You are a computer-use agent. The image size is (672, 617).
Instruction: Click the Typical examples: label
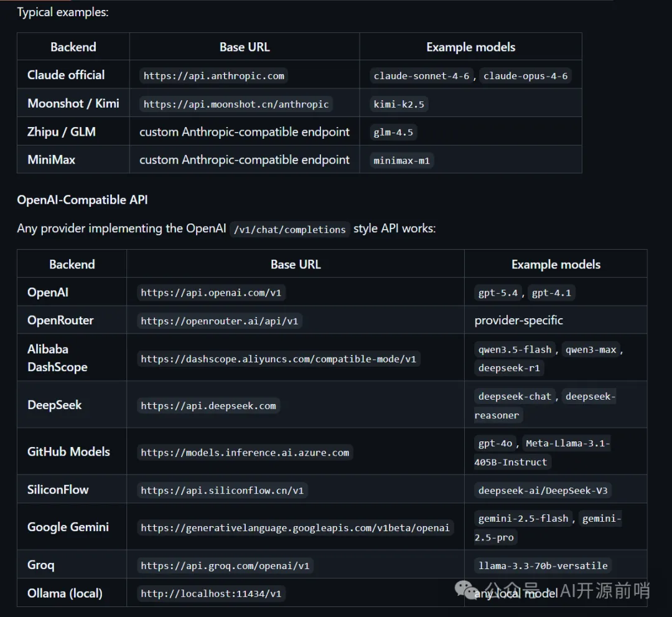pyautogui.click(x=63, y=12)
